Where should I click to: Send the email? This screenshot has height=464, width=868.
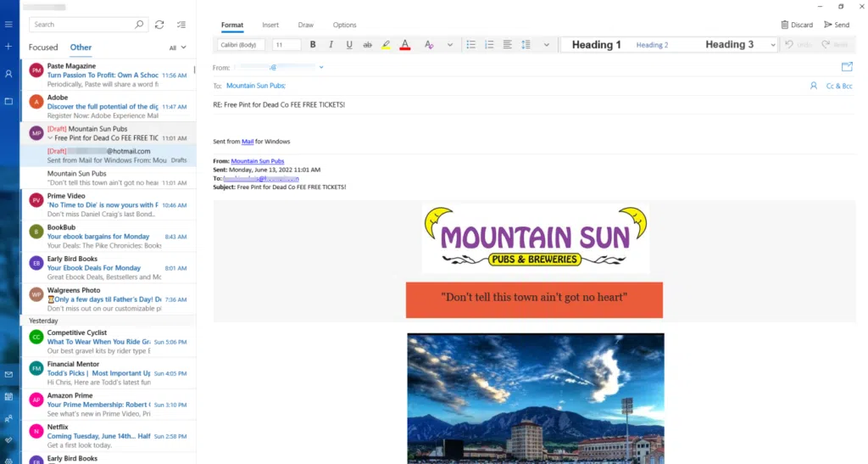(x=837, y=25)
